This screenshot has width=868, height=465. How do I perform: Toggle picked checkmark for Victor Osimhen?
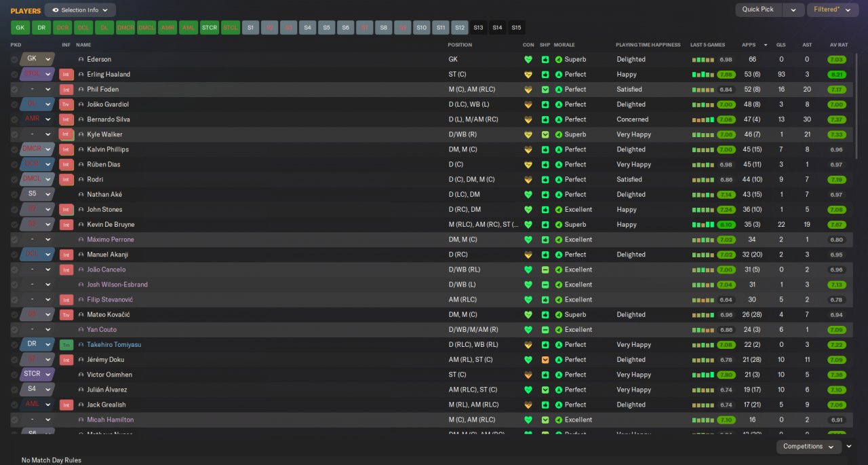point(14,375)
